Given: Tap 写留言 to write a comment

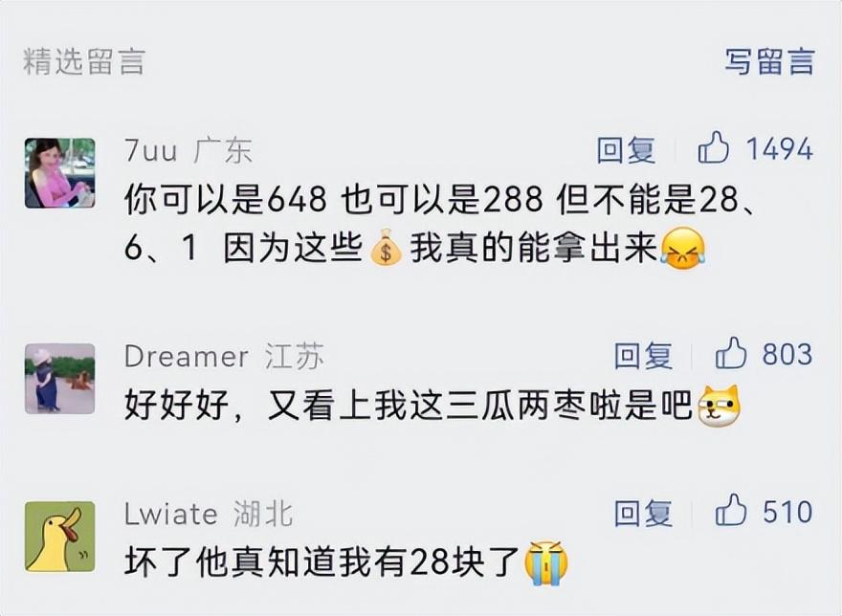Looking at the screenshot, I should point(769,60).
